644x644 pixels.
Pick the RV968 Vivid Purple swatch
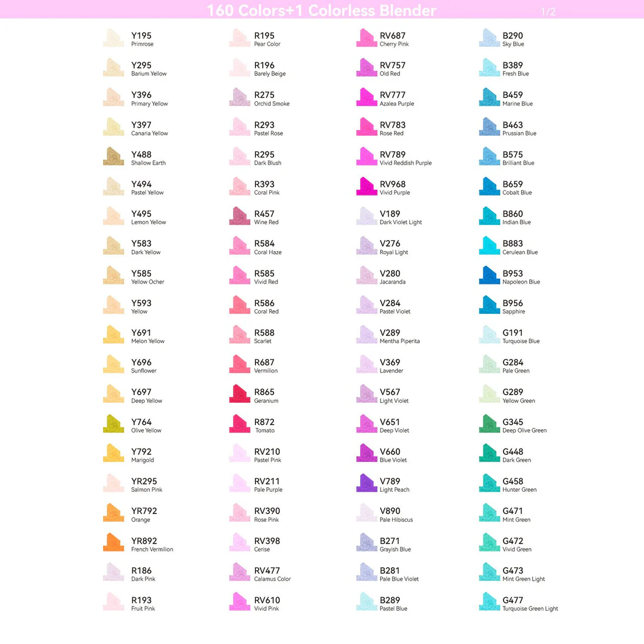tap(366, 186)
